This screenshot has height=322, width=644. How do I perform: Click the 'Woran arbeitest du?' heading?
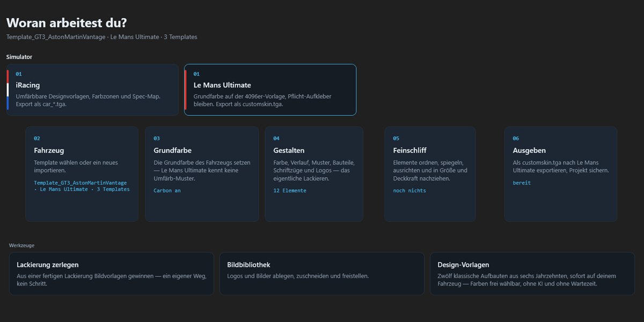(67, 23)
